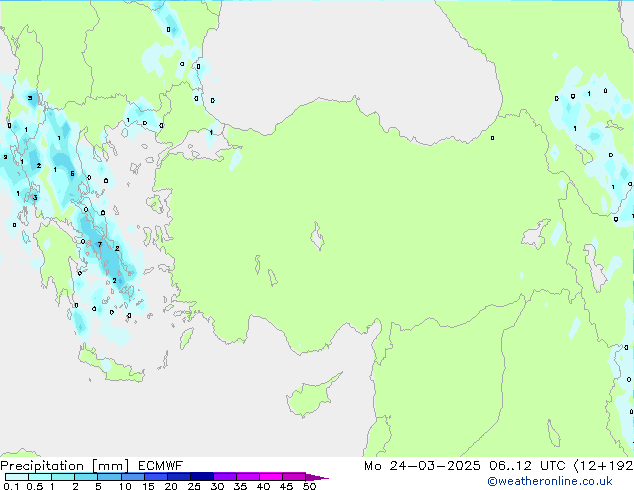Screen dimensions: 634x490
Task: Click the '0.1' legend scale label
Action: (x=11, y=486)
